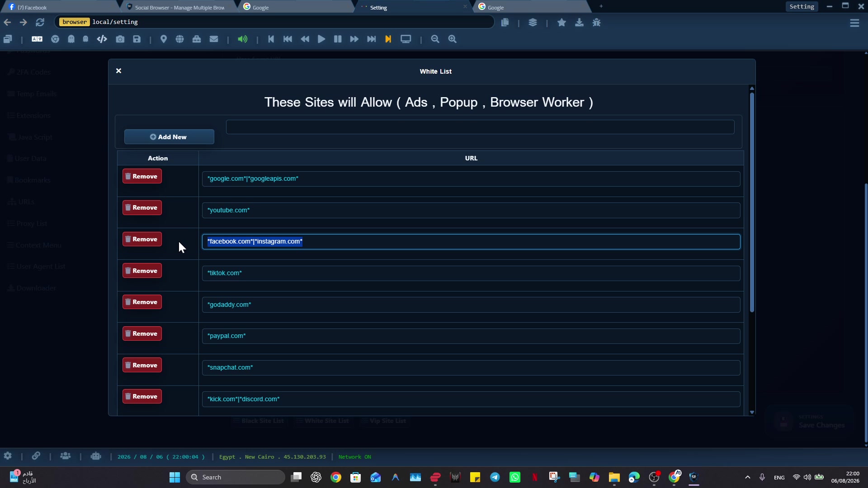Click the location pin icon
This screenshot has height=488, width=868.
(164, 39)
